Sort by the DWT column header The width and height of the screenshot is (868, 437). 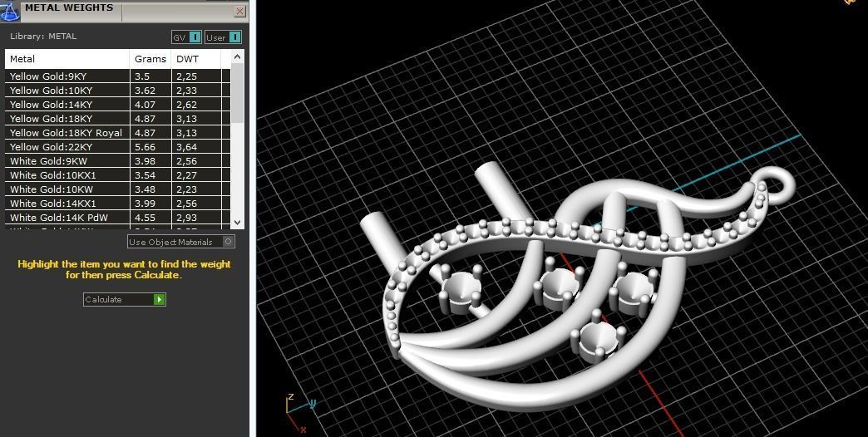click(x=196, y=59)
